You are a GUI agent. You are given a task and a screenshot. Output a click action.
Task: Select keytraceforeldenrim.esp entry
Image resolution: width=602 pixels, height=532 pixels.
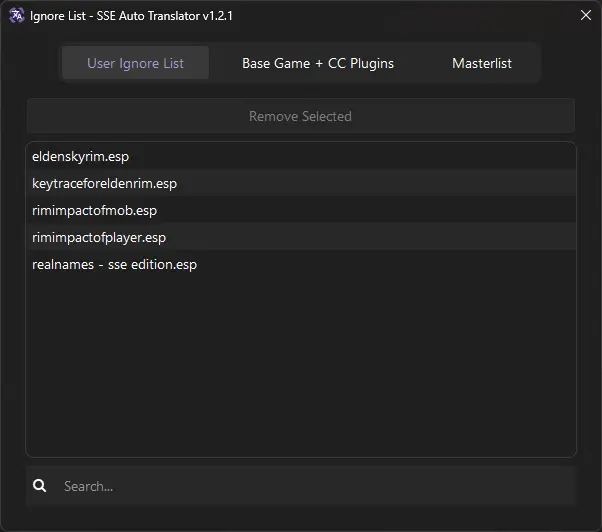pos(301,183)
